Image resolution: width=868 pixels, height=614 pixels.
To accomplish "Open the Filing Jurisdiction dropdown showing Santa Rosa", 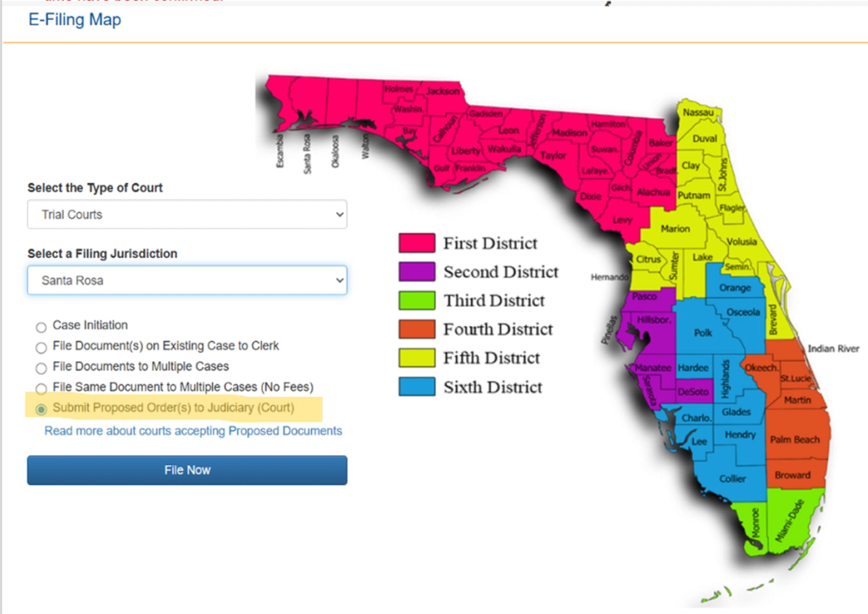I will pos(187,280).
